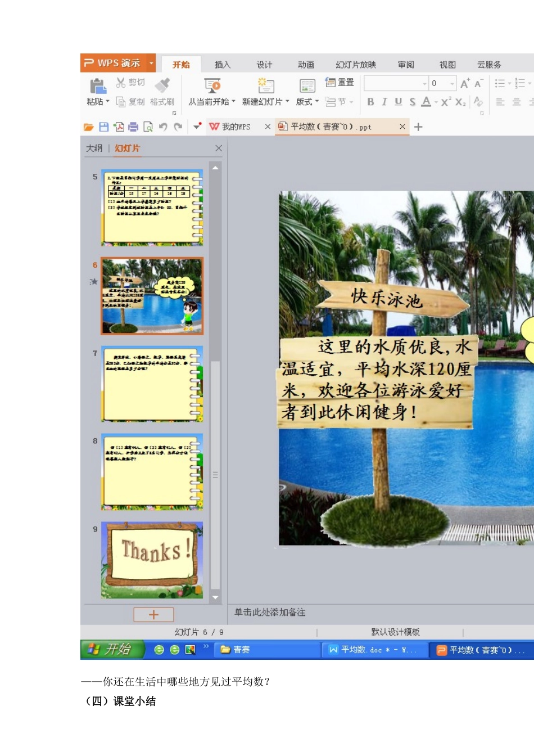The width and height of the screenshot is (534, 756).
Task: Click the Copy (复制) icon
Action: [x=121, y=102]
